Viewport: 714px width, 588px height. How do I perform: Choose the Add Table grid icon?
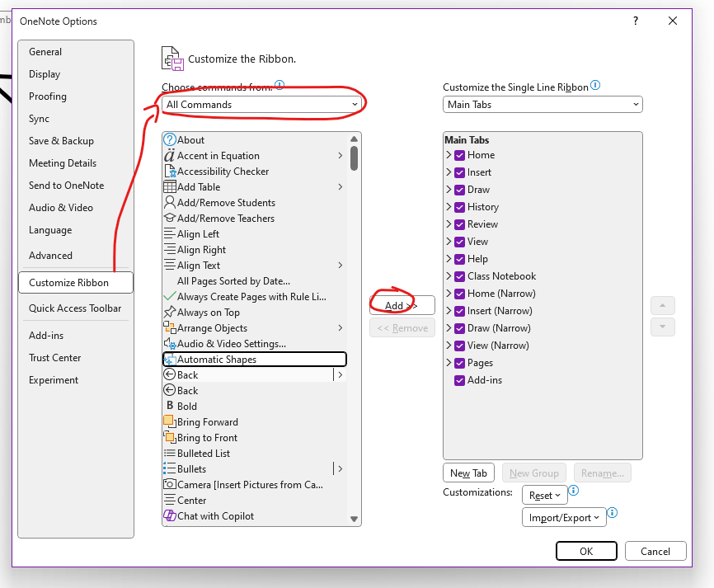tap(169, 186)
